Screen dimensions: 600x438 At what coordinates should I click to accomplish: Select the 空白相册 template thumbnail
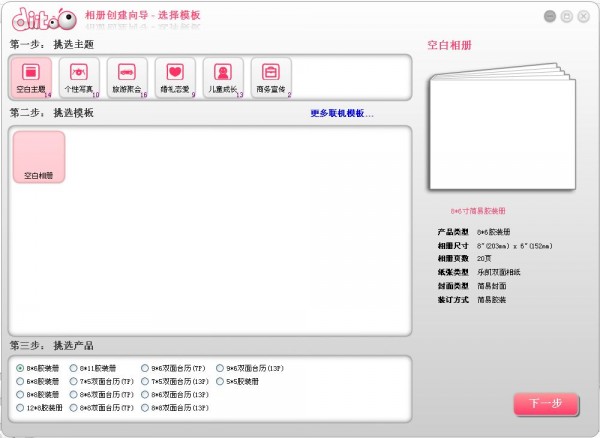point(39,157)
